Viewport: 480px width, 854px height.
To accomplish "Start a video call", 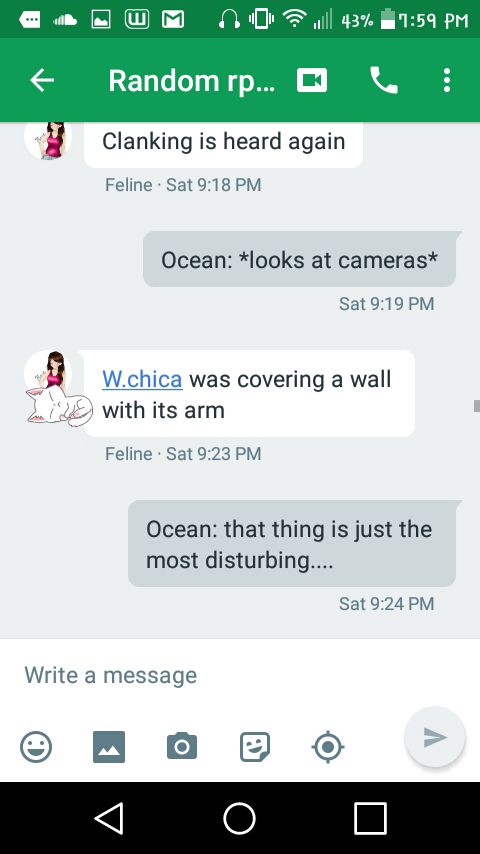I will [x=312, y=81].
